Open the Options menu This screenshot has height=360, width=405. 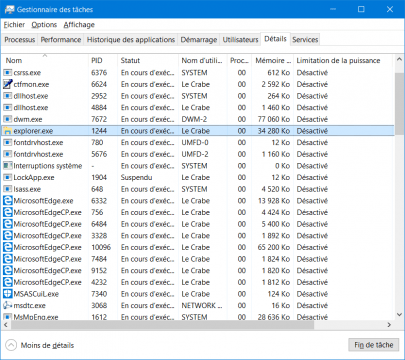pos(44,25)
